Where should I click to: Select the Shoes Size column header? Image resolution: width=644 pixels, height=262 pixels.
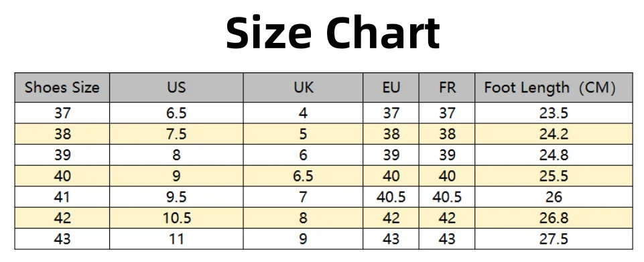click(x=62, y=88)
